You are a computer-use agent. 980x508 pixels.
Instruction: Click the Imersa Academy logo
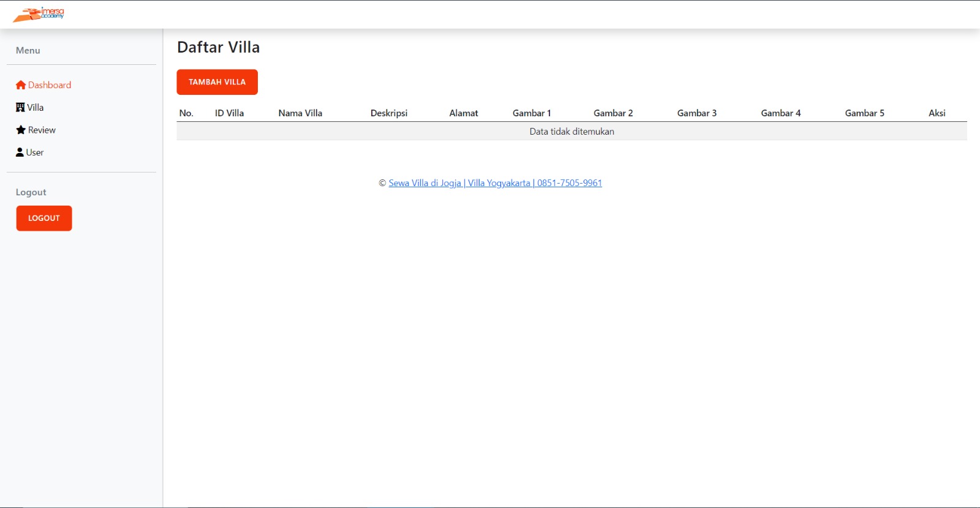(x=39, y=15)
